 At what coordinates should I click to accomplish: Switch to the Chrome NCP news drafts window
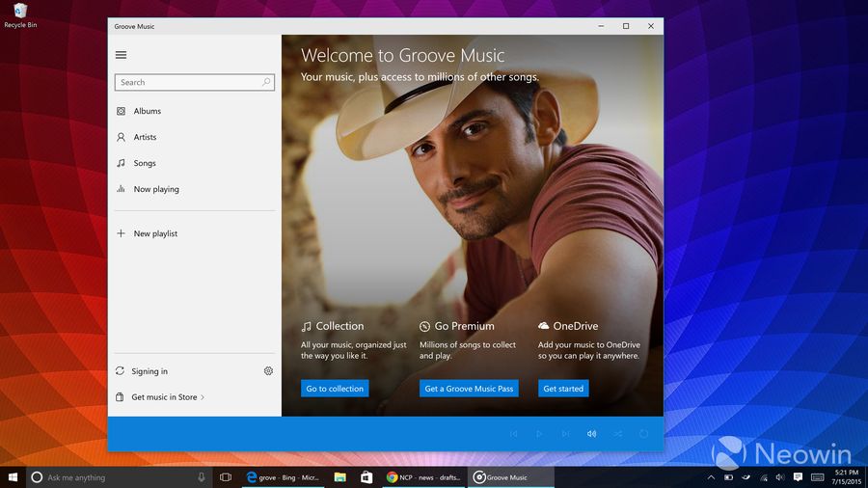(424, 477)
